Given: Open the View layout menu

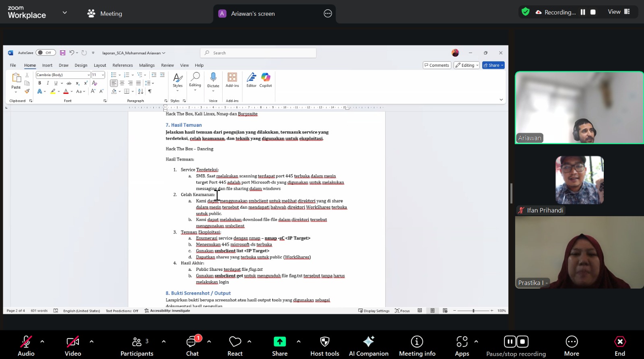Looking at the screenshot, I should (619, 12).
